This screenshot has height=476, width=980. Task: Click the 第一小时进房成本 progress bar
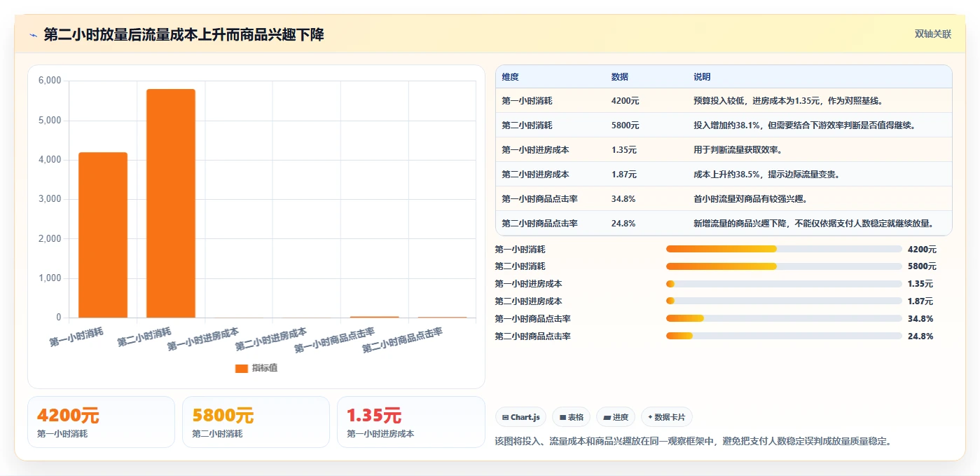tap(784, 284)
